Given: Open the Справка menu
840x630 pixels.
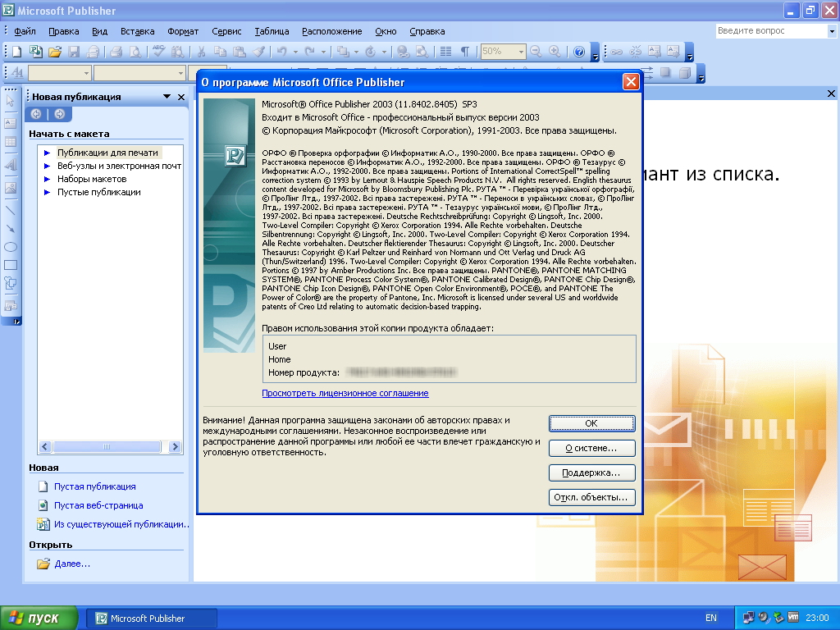Looking at the screenshot, I should (x=427, y=32).
